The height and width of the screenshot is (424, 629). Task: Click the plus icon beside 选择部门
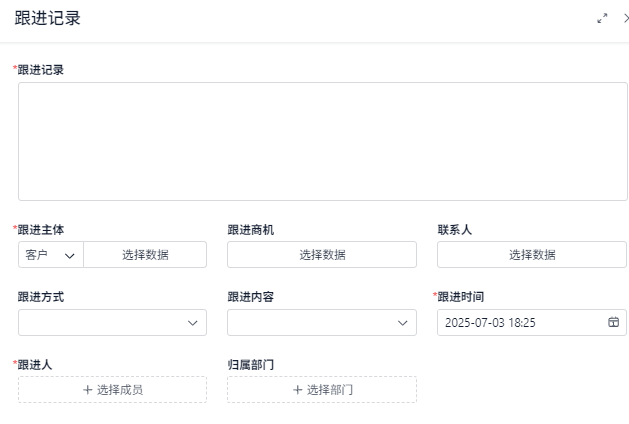[297, 390]
